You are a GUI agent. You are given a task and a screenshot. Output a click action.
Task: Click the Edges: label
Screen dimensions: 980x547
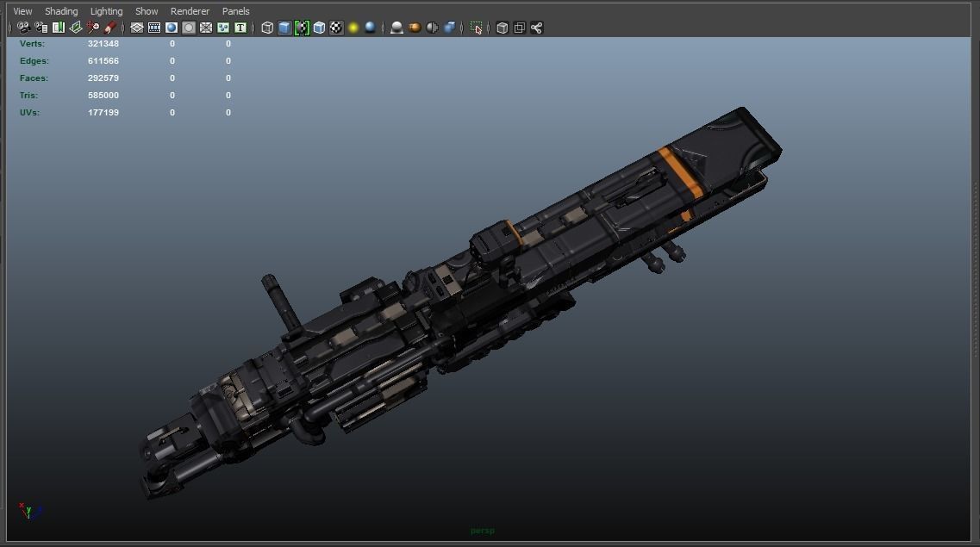pyautogui.click(x=34, y=60)
